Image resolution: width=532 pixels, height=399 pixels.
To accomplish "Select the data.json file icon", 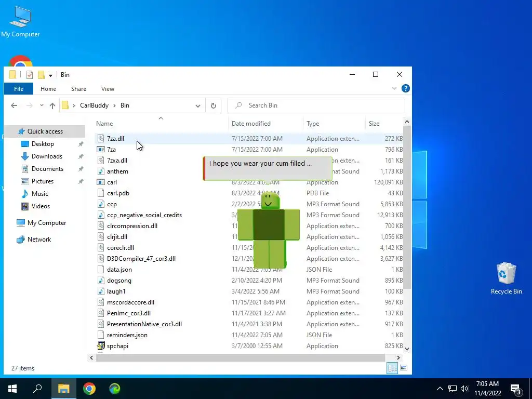I will click(101, 270).
